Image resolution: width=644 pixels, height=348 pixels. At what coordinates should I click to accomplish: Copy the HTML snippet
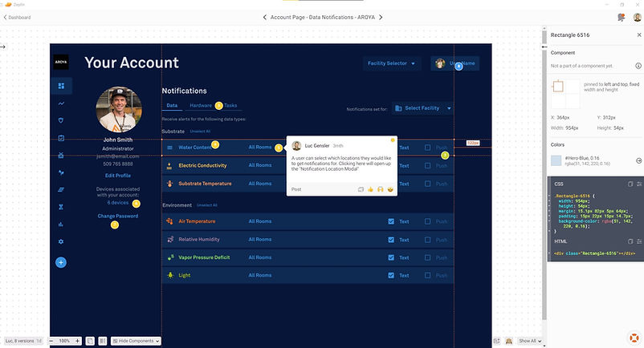(630, 241)
